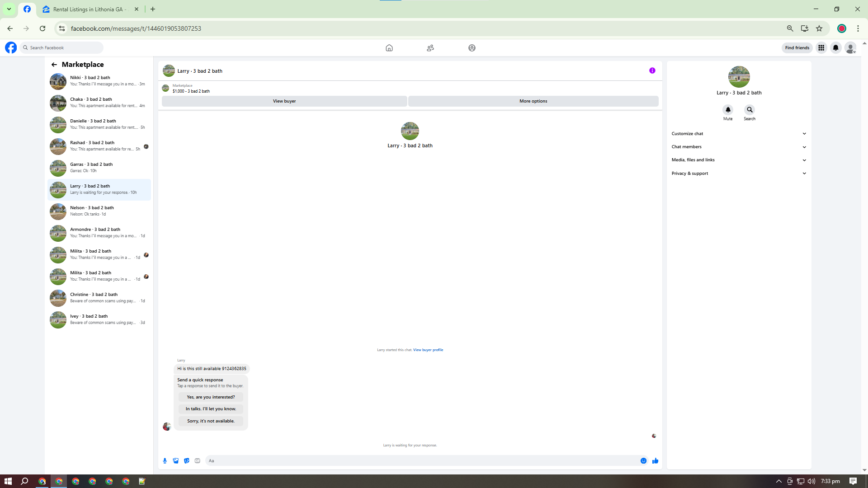Open the emoji picker in message box

[x=643, y=461]
